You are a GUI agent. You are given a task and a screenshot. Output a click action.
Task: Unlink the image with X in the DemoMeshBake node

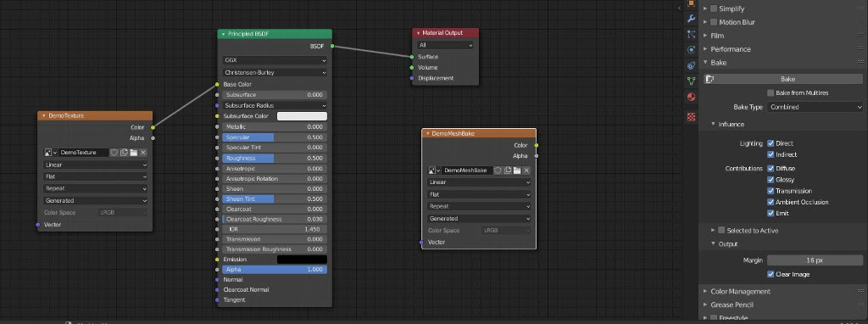[x=527, y=170]
